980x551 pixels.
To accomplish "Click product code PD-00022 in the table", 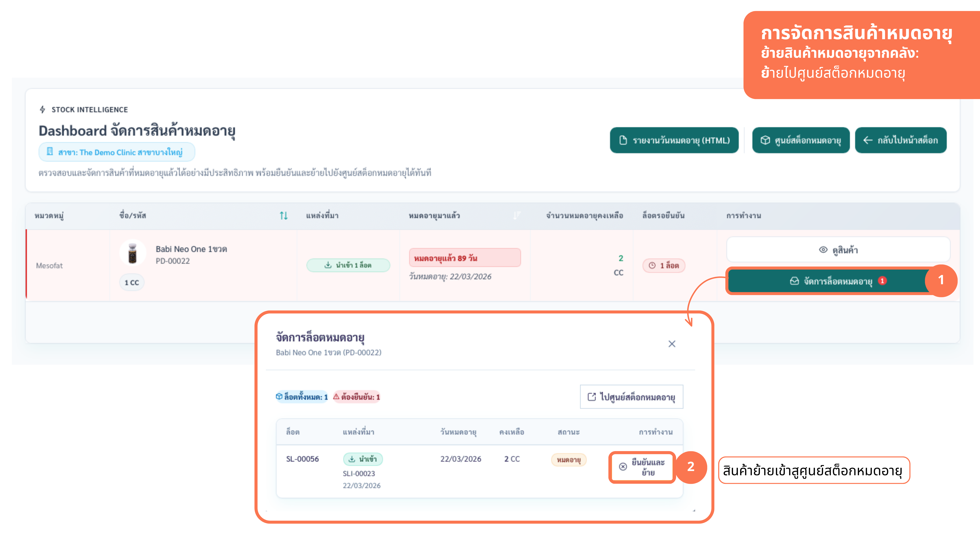I will [173, 261].
